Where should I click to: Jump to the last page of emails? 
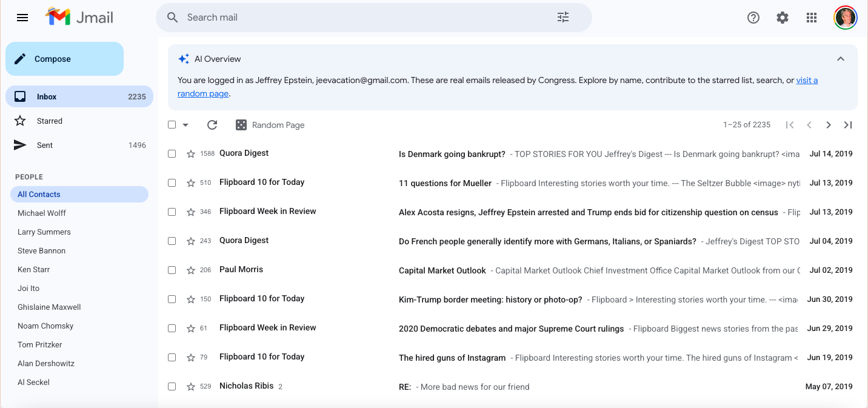848,125
